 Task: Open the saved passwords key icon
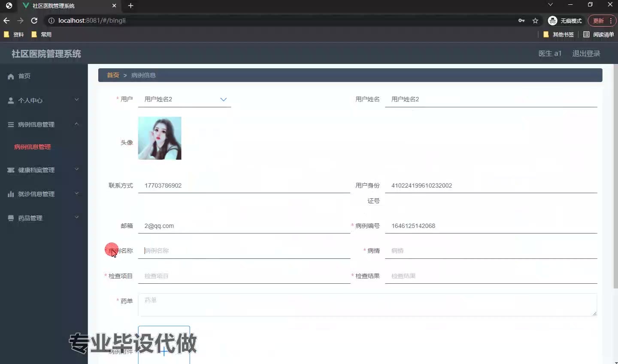click(521, 21)
